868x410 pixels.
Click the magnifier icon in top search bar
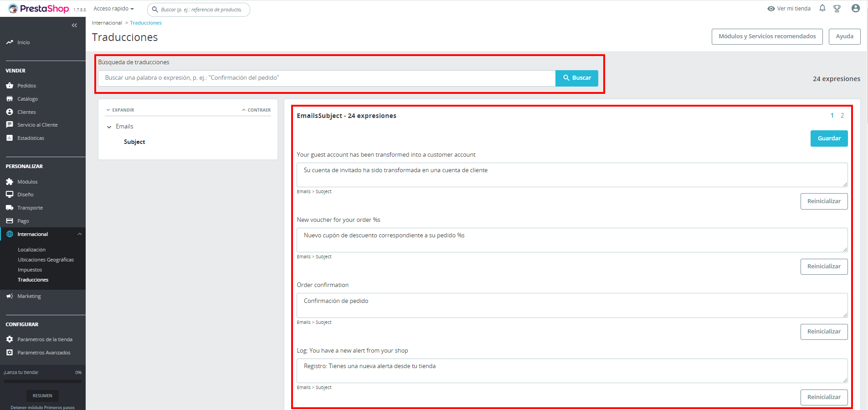(x=155, y=10)
